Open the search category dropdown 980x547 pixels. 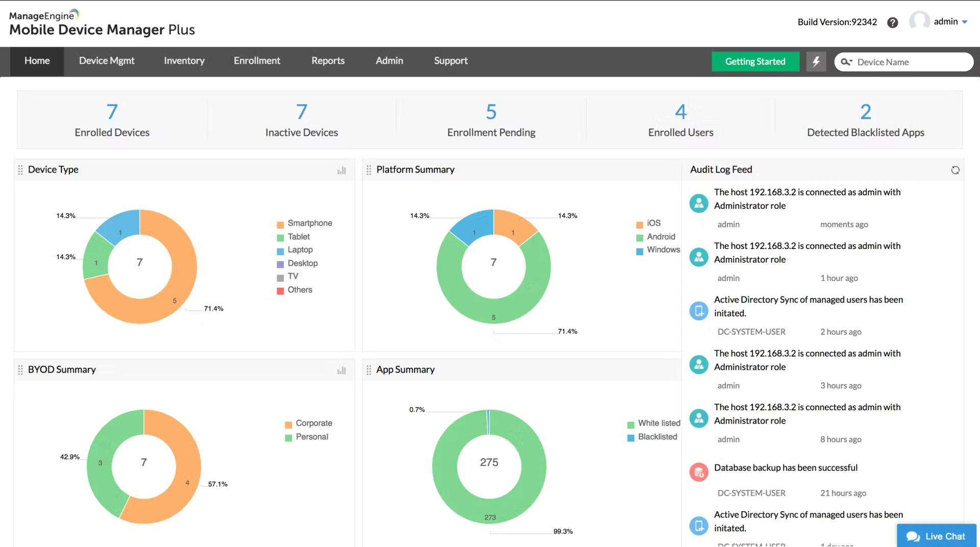coord(851,62)
